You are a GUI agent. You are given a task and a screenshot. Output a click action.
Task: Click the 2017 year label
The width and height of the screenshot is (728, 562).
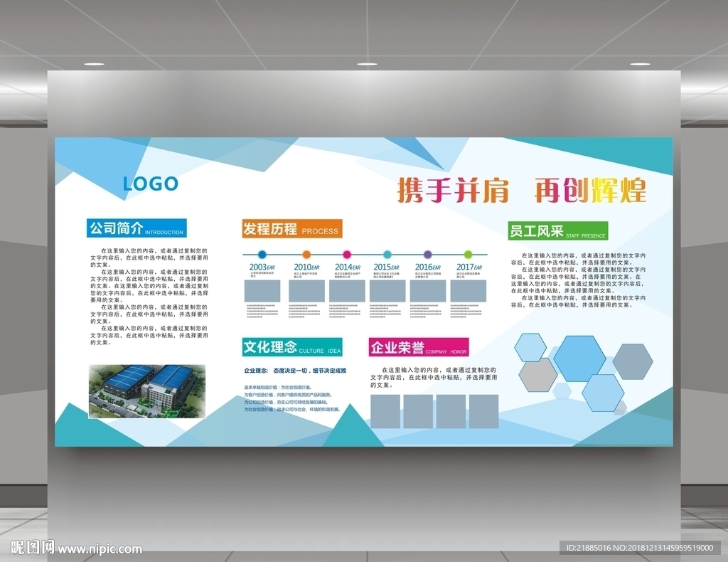(x=469, y=267)
